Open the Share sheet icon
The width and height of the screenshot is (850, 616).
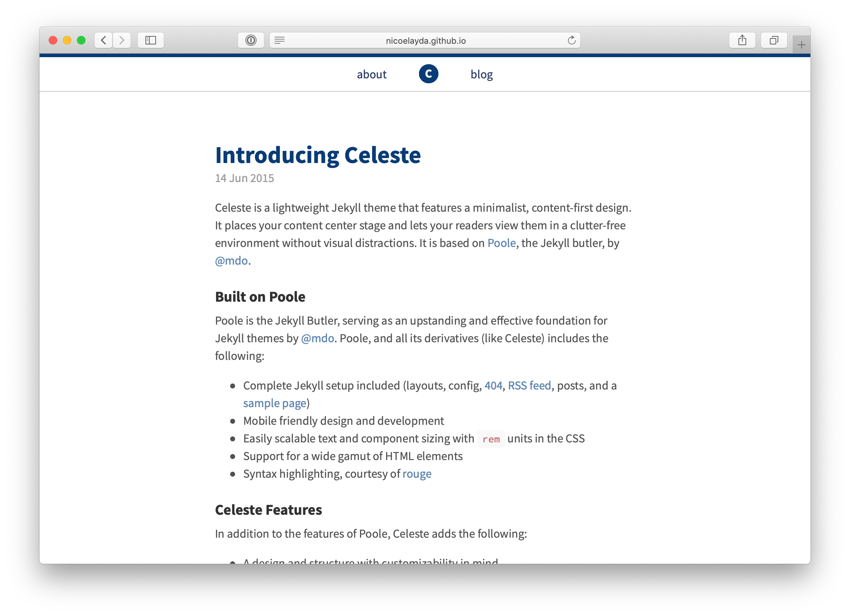[742, 41]
